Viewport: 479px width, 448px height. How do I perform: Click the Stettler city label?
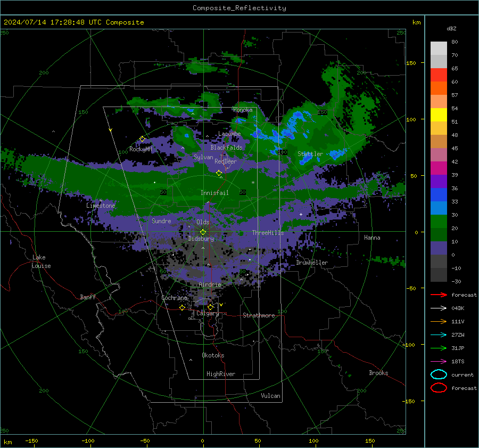[x=310, y=154]
